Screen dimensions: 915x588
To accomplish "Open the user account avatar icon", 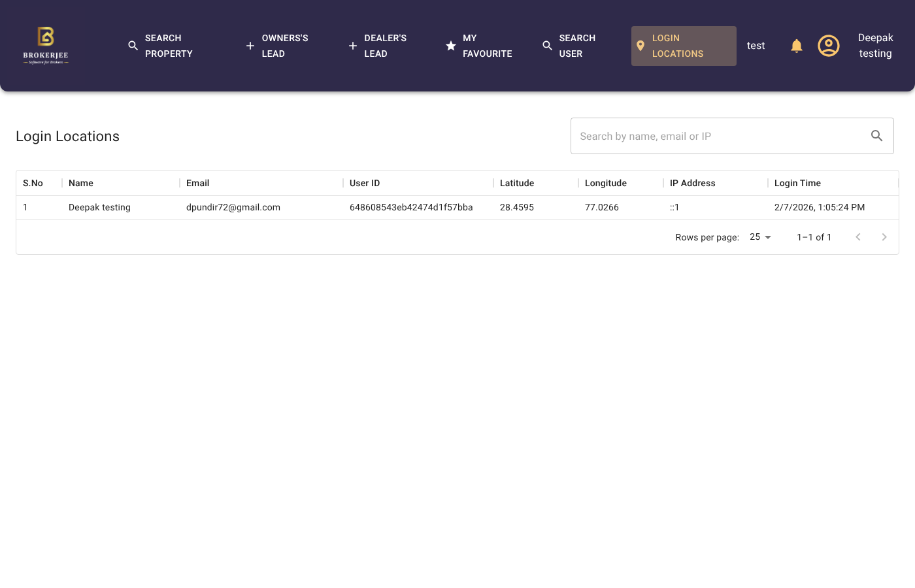I will 828,46.
